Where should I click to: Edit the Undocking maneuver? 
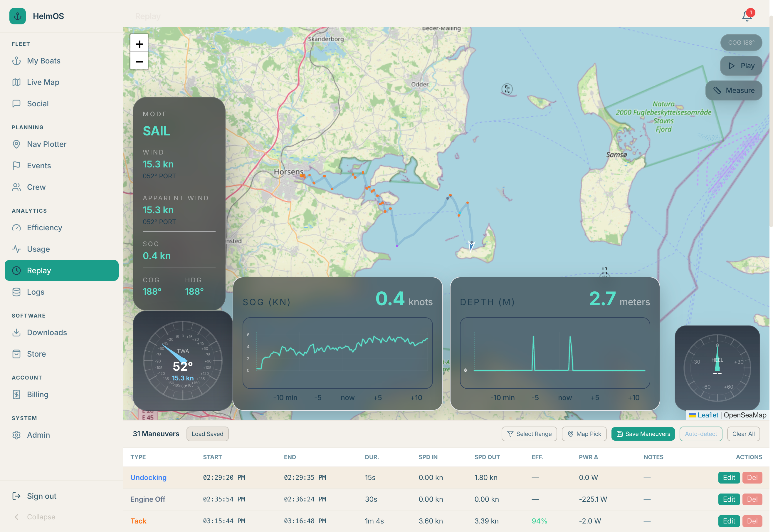(729, 478)
